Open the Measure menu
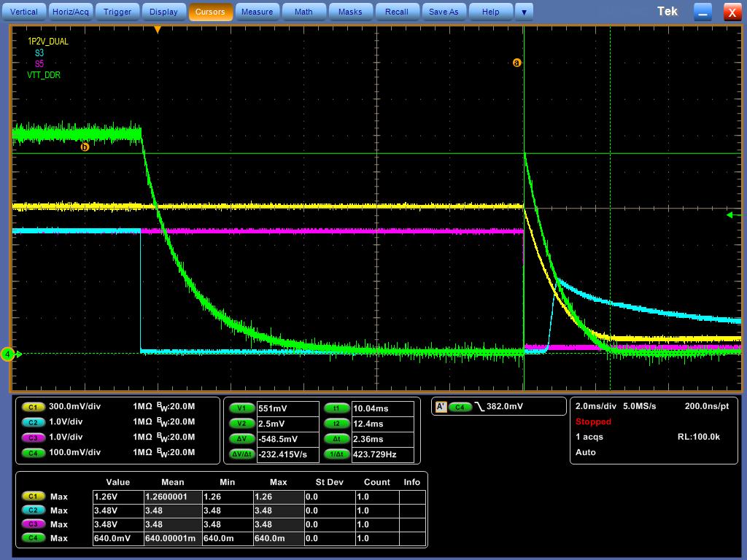The width and height of the screenshot is (747, 560). click(x=257, y=12)
